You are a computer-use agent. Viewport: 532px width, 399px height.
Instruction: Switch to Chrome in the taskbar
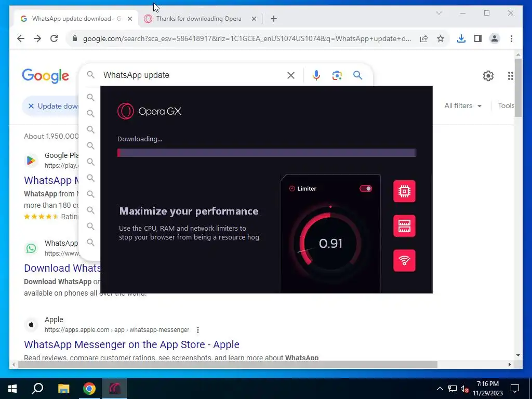tap(89, 389)
